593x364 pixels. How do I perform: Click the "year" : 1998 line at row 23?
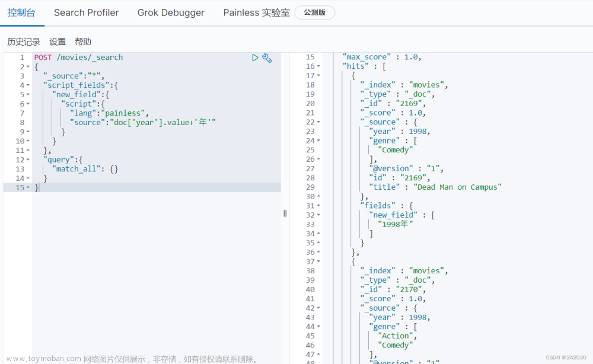coord(399,132)
